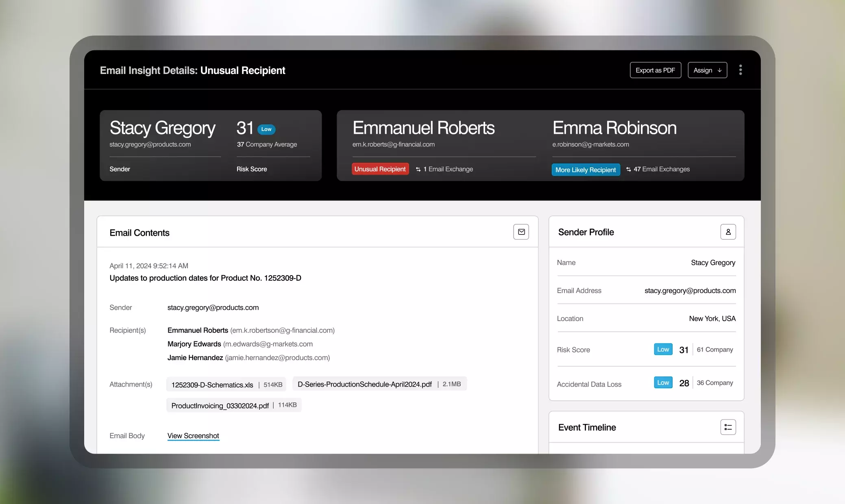The image size is (845, 504).
Task: Click the envelope icon in Email Contents header
Action: tap(521, 232)
